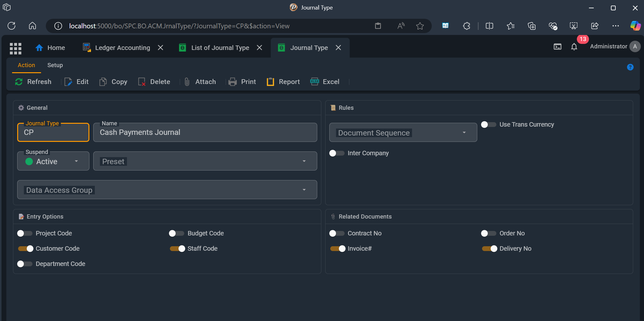The image size is (644, 321).
Task: Open the app grid launcher menu
Action: click(15, 48)
